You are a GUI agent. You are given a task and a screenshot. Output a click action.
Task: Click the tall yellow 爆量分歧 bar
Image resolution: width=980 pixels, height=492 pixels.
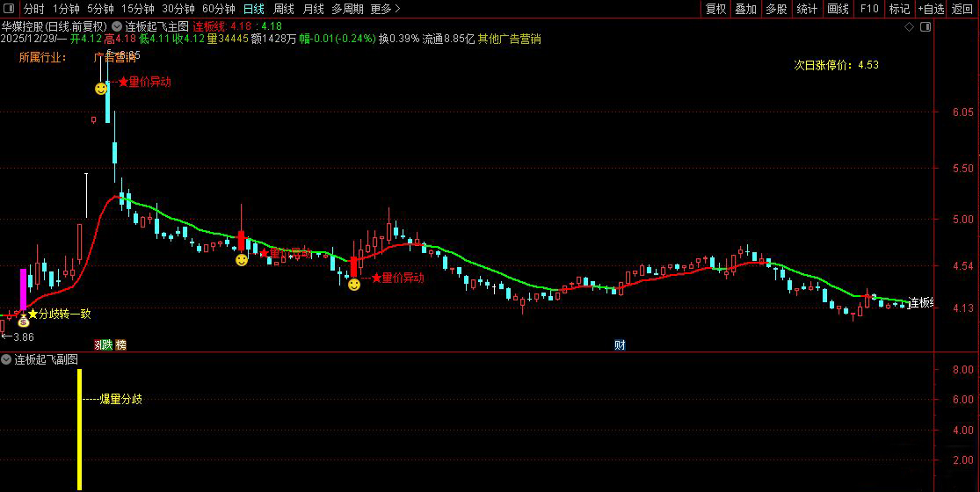coord(79,430)
